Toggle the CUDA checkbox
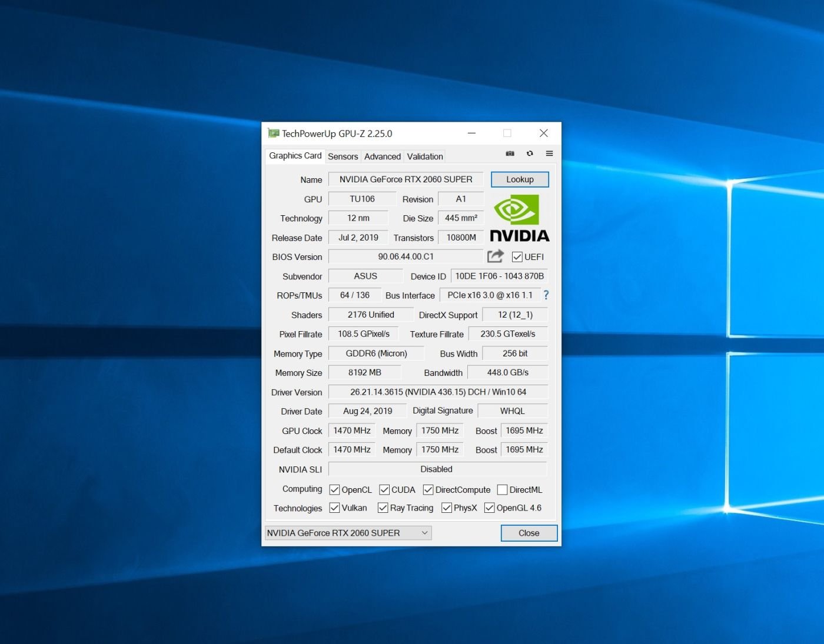Viewport: 824px width, 644px height. coord(384,490)
